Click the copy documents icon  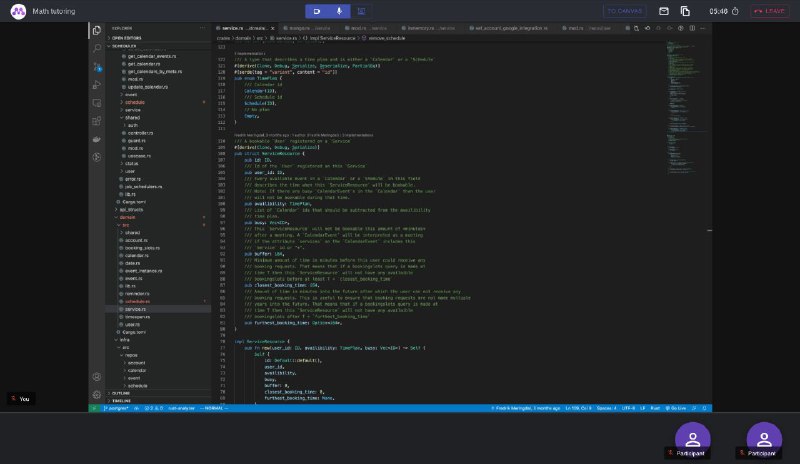685,11
